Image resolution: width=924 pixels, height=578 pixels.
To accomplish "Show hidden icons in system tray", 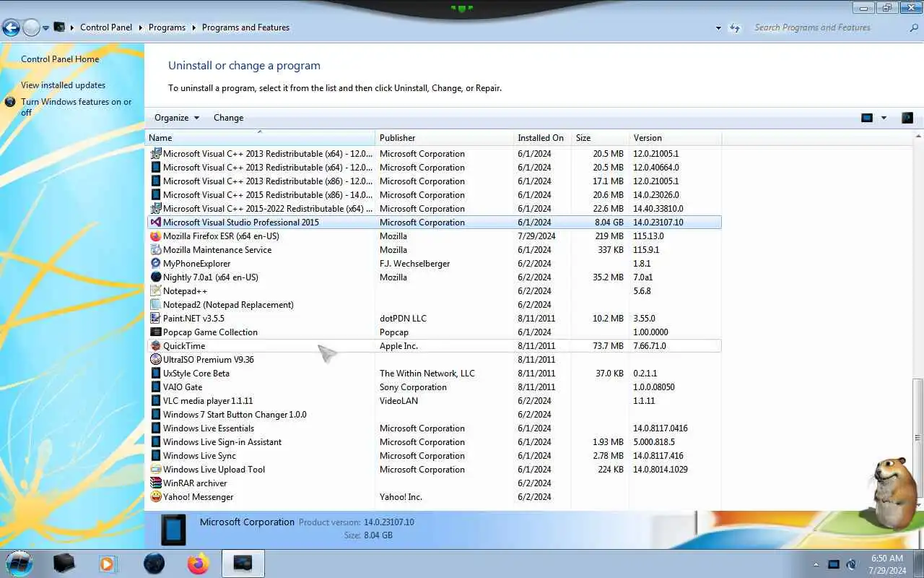I will pos(816,564).
